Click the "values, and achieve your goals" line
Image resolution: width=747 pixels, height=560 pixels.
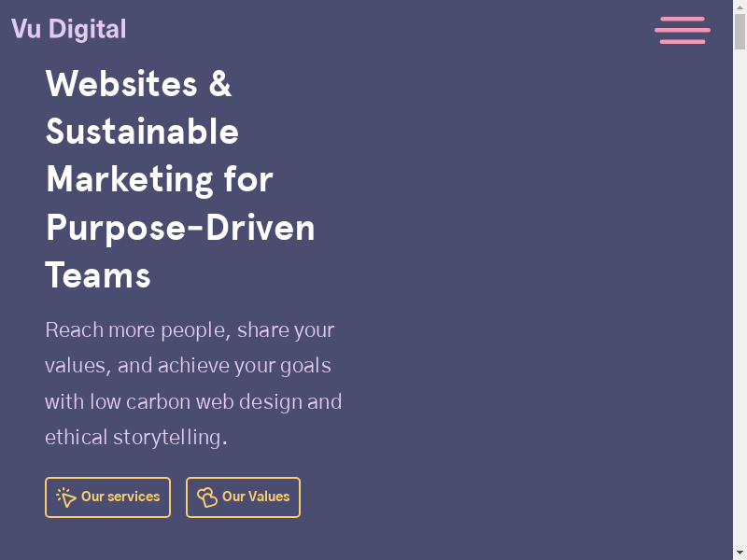coord(188,366)
